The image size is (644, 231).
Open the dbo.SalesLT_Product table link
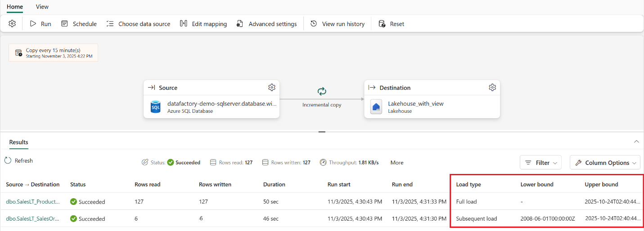coord(33,202)
